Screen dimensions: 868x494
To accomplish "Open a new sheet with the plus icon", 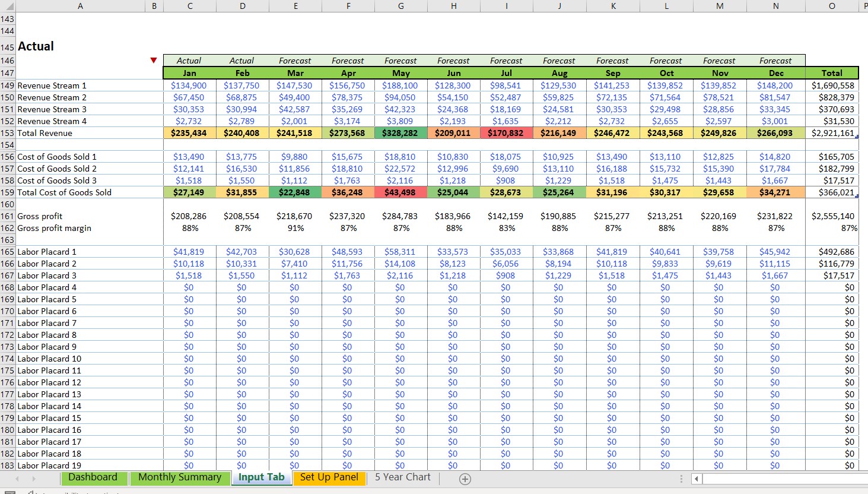I will (465, 479).
